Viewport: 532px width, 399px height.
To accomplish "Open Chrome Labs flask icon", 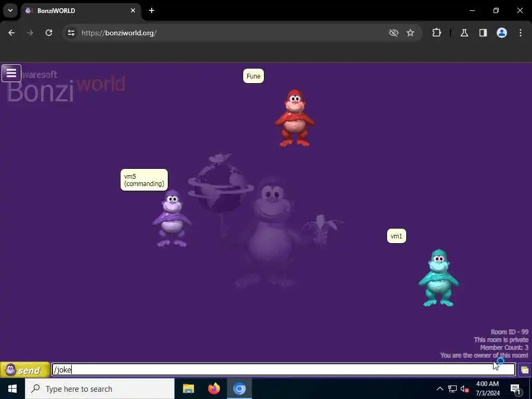I will 464,33.
